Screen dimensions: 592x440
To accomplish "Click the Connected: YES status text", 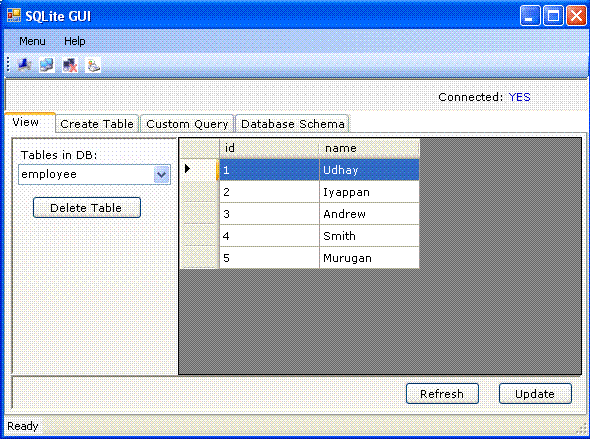I will pos(484,97).
